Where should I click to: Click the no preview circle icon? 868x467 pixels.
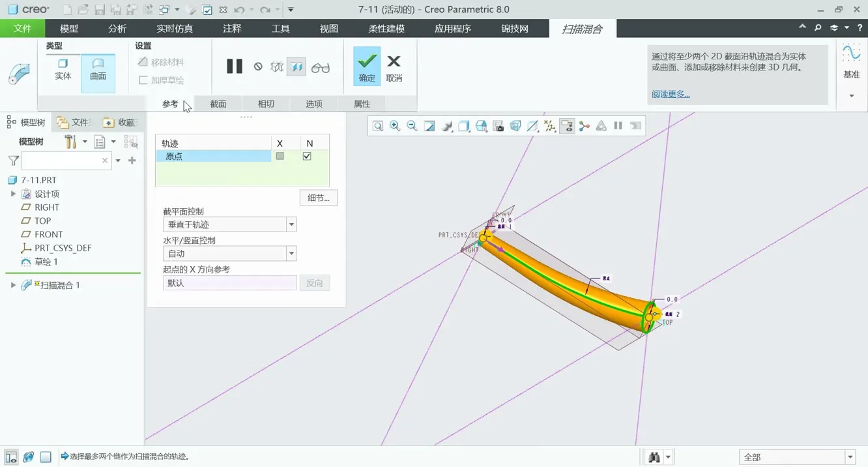(258, 67)
